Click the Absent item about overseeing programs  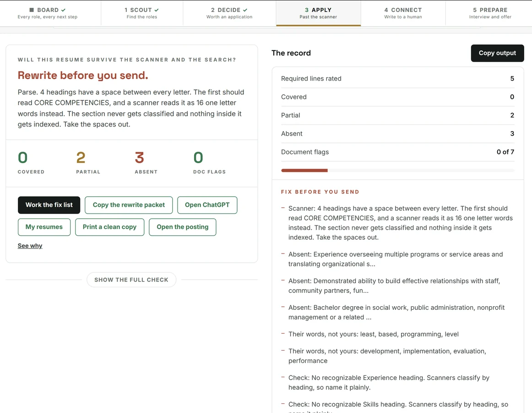[398, 259]
